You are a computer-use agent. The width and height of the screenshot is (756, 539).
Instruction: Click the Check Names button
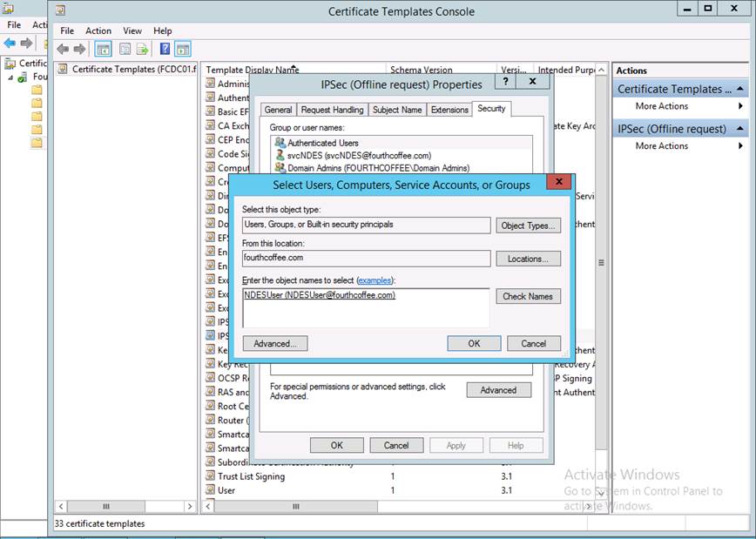click(x=528, y=296)
